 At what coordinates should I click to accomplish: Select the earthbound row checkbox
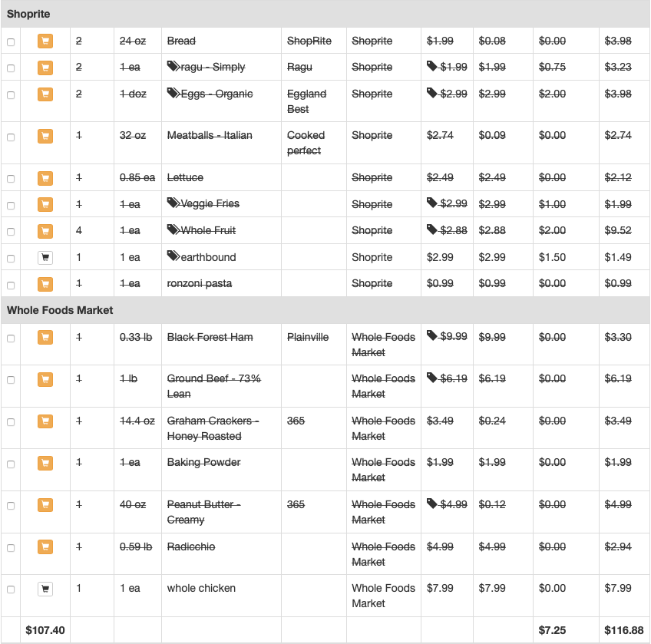pos(11,258)
